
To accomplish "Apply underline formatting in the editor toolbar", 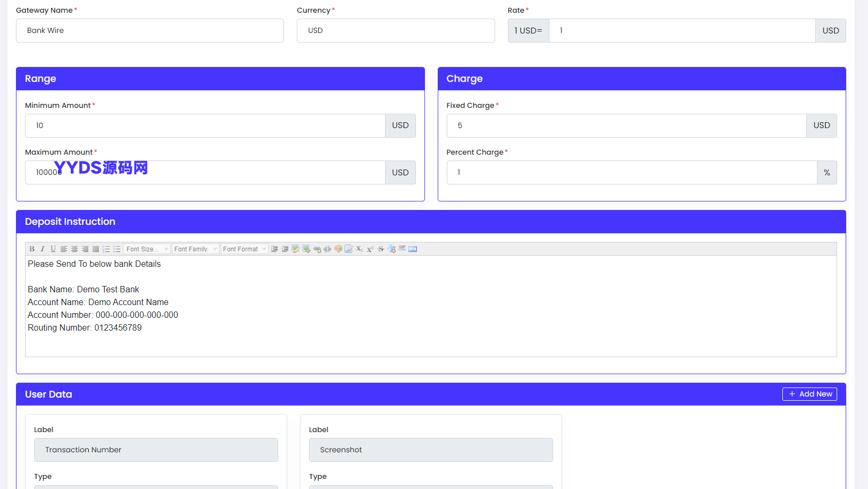I will point(53,249).
